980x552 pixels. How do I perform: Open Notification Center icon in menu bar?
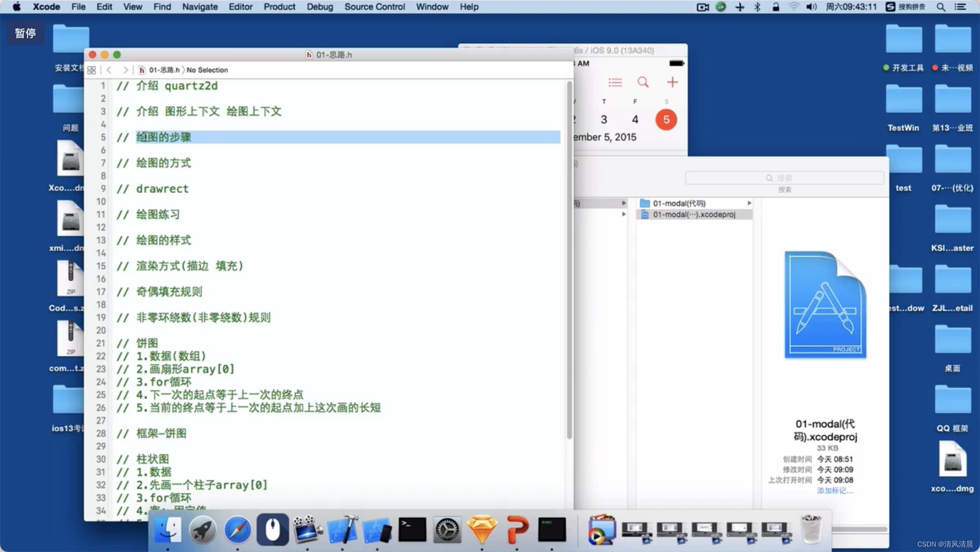tap(960, 7)
